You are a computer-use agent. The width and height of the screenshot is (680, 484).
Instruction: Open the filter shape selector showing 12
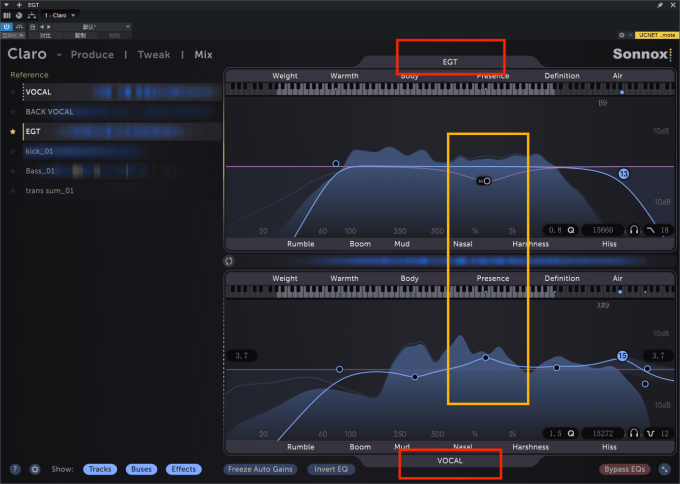[x=658, y=433]
